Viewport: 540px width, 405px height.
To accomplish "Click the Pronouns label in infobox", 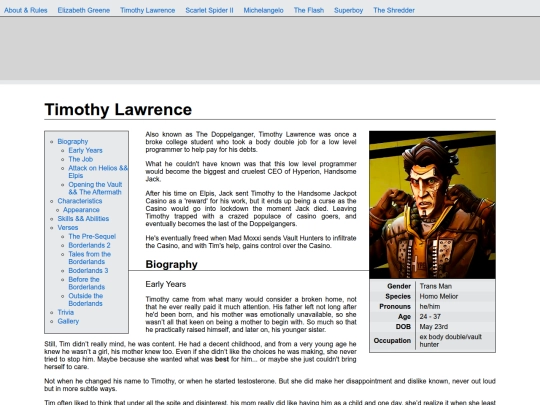I will point(395,307).
